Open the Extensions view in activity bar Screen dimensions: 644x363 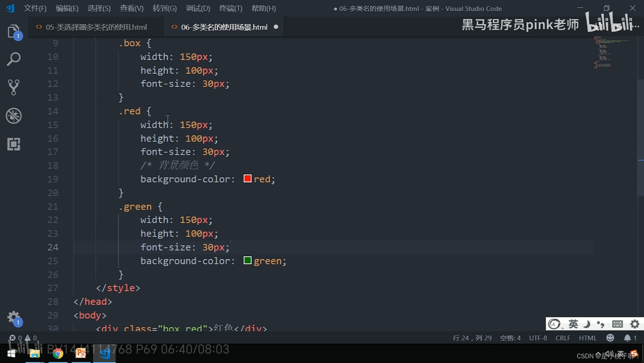pos(14,144)
